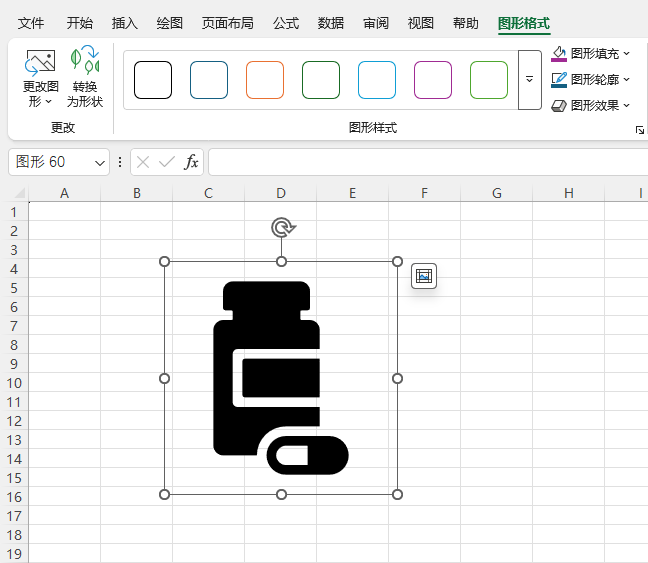Click the select-all corner triangle
Viewport: 648px width, 563px height.
click(19, 193)
